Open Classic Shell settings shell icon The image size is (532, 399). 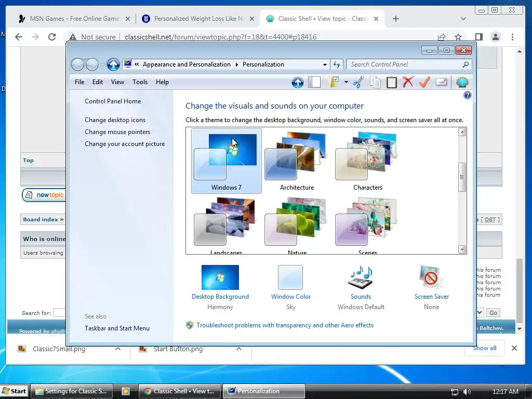[x=462, y=82]
